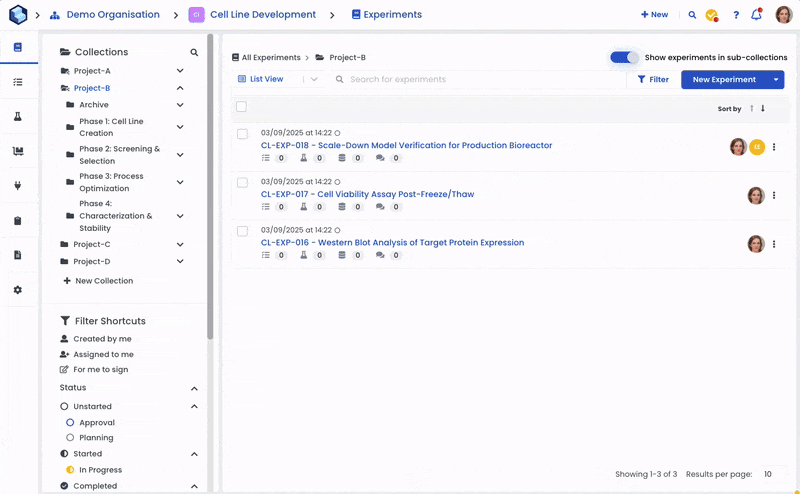Open CL-EXP-016 Western Blot Analysis experiment

coord(392,242)
